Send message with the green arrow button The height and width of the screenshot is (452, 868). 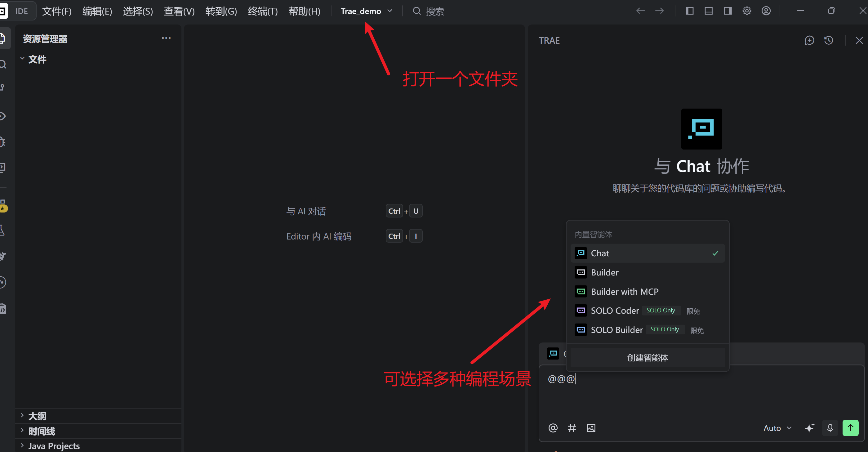tap(850, 428)
